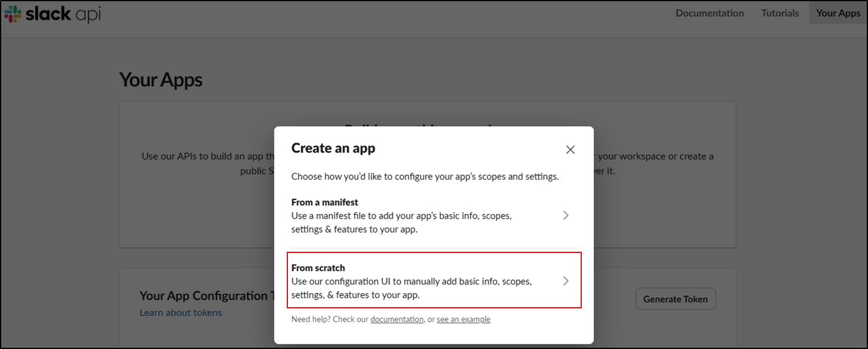Follow the see an example link
The image size is (868, 349).
click(463, 320)
